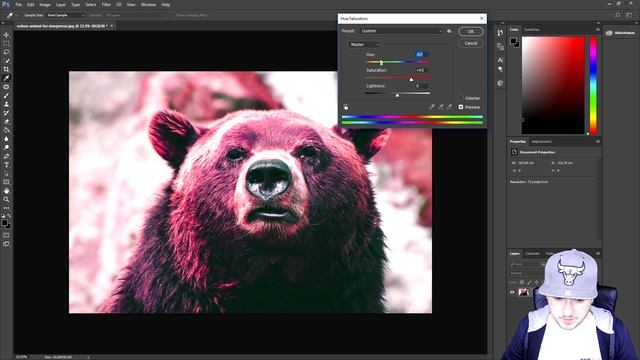This screenshot has width=640, height=360.
Task: Select the Brush tool
Action: coord(6,95)
